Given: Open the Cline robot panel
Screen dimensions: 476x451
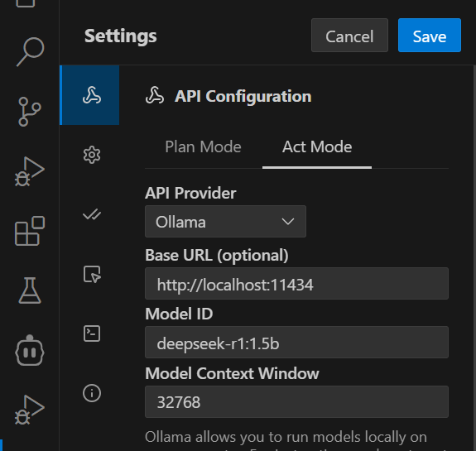Looking at the screenshot, I should tap(30, 350).
